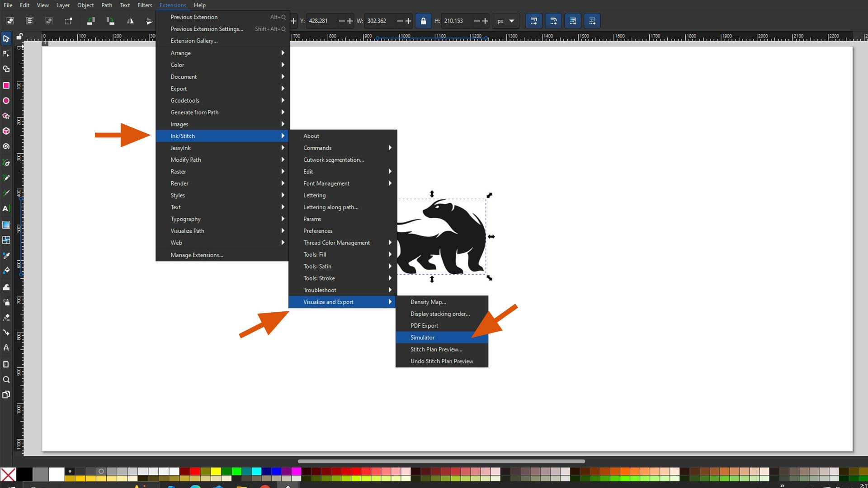Choose Simulator from the submenu
Screen dimensions: 868x488
(442, 338)
